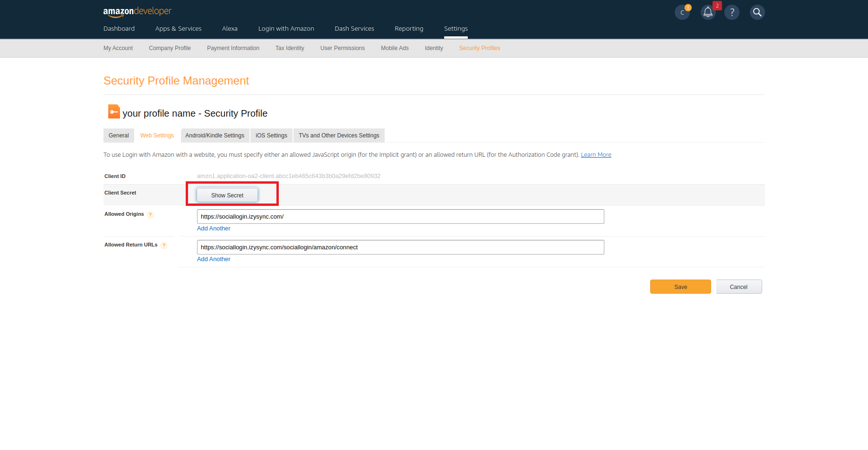This screenshot has width=868, height=450.
Task: Open the notifications bell
Action: 708,12
